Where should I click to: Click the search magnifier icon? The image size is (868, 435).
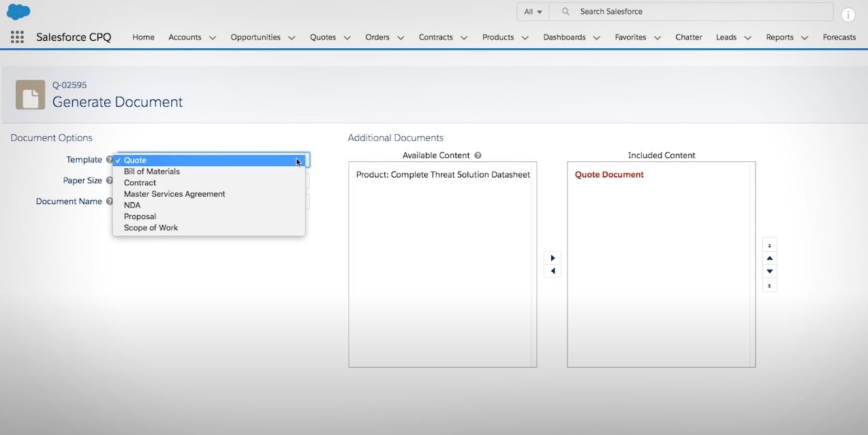[x=565, y=12]
